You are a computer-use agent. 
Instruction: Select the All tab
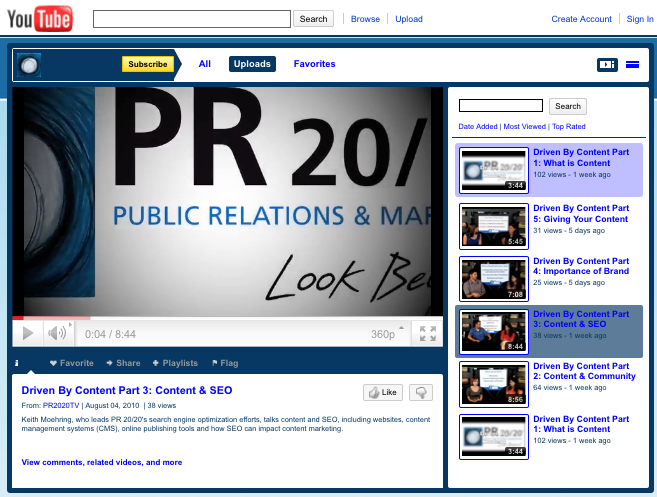pos(204,64)
